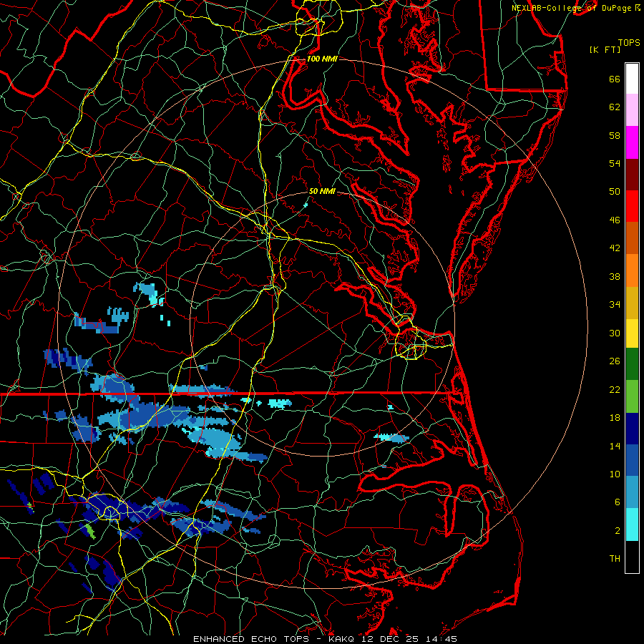Click the gold 34 kft legend swatch
644x644 pixels.
pyautogui.click(x=632, y=303)
